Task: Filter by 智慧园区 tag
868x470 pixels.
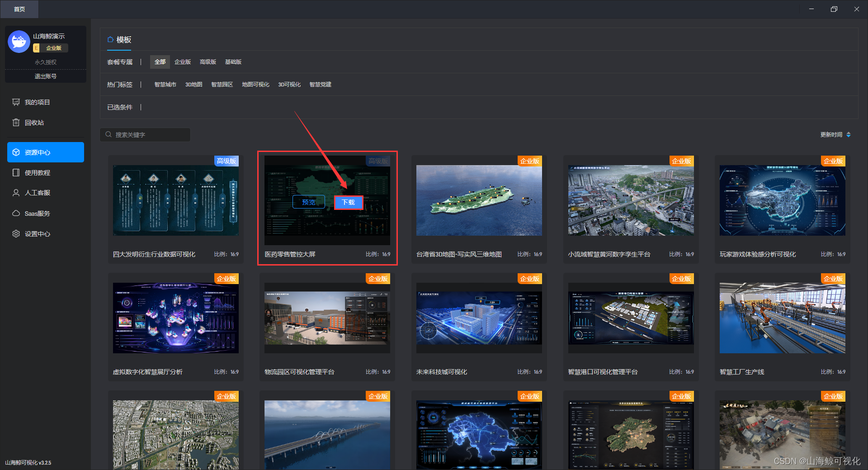Action: (x=222, y=85)
